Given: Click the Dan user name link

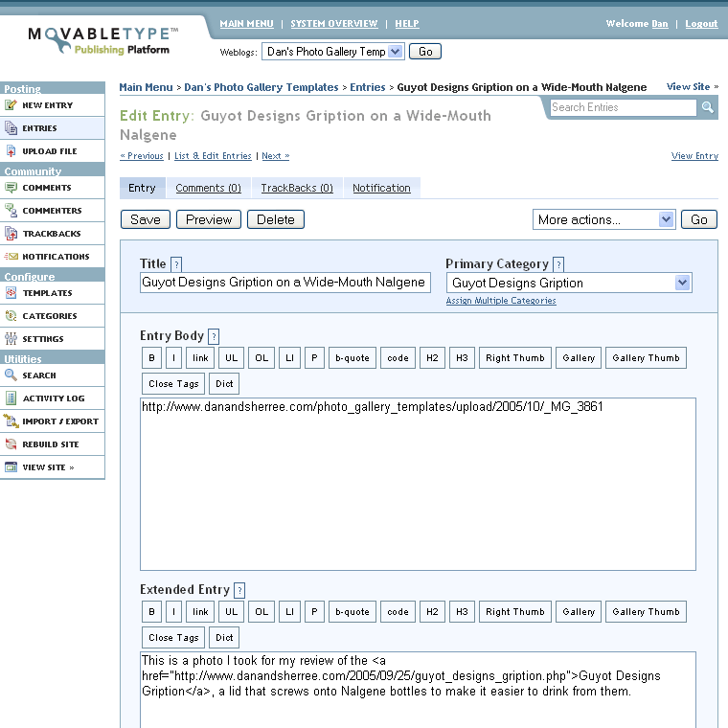Looking at the screenshot, I should [x=659, y=24].
